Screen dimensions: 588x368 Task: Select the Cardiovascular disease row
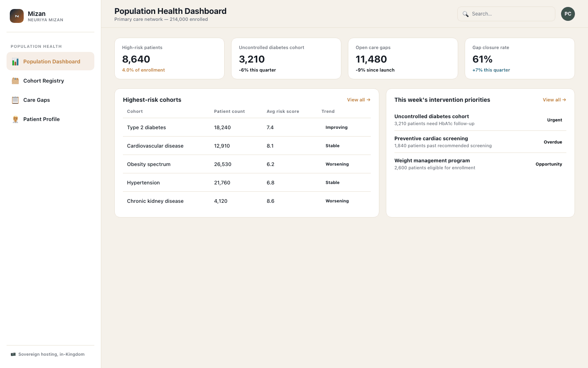(x=247, y=146)
